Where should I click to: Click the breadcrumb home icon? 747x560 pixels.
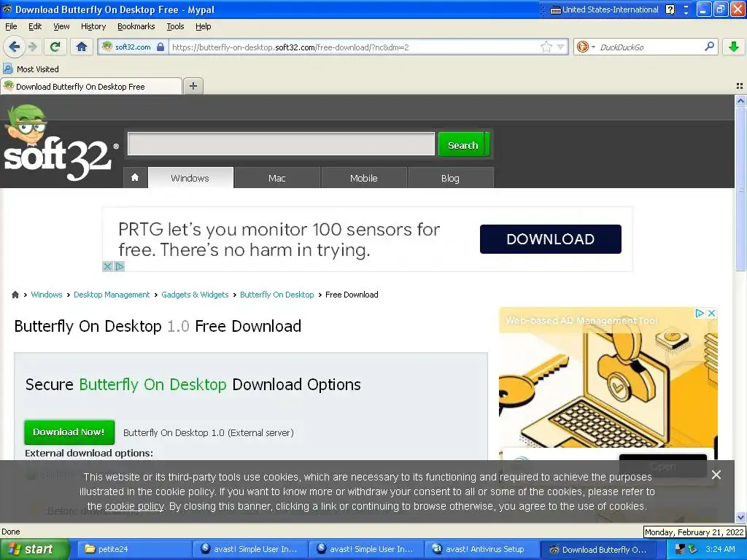[x=15, y=295]
